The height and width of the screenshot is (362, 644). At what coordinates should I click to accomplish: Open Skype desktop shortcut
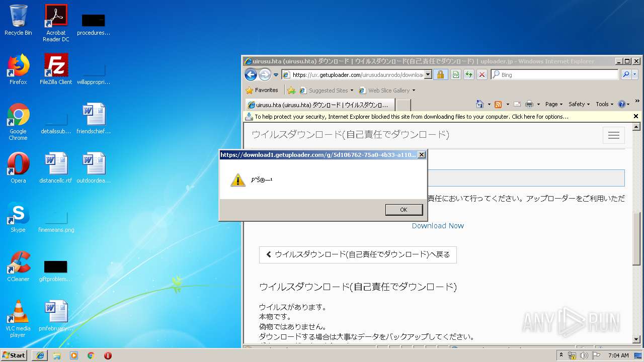coord(18,217)
